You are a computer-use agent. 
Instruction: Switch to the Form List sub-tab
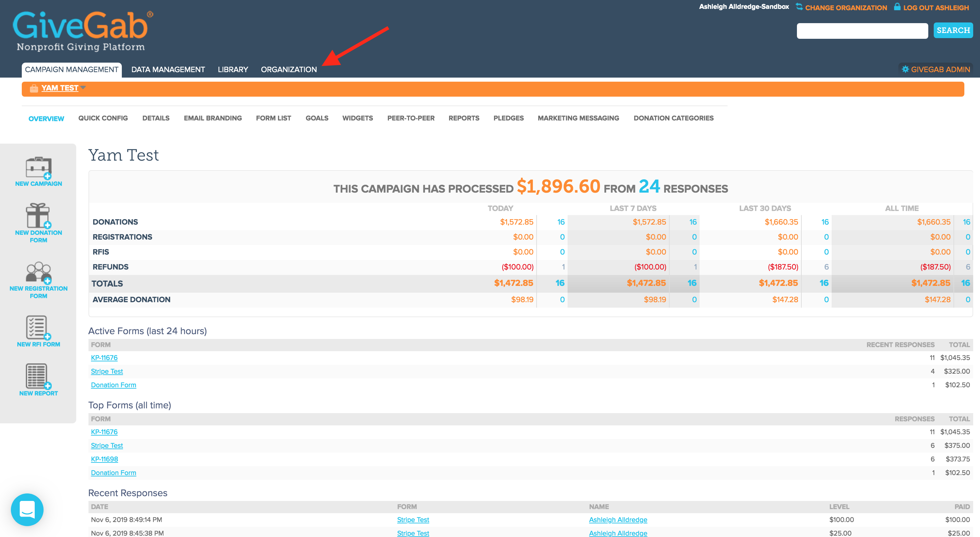pos(274,118)
